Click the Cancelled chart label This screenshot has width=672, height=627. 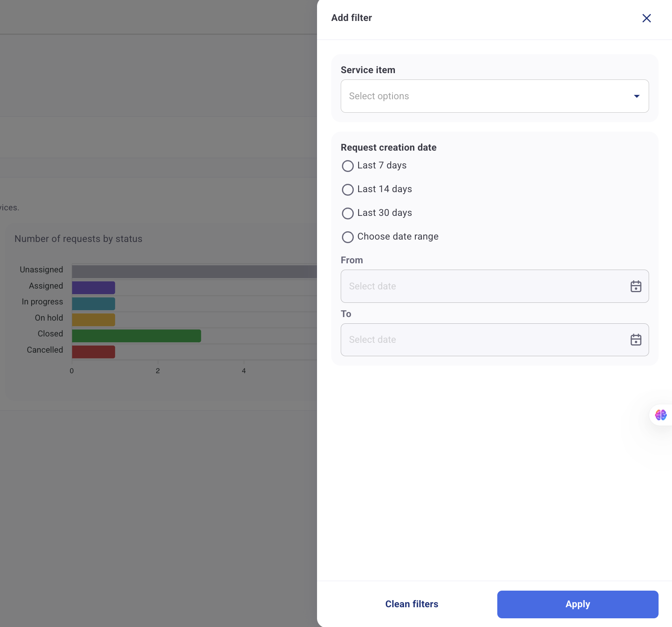tap(45, 350)
